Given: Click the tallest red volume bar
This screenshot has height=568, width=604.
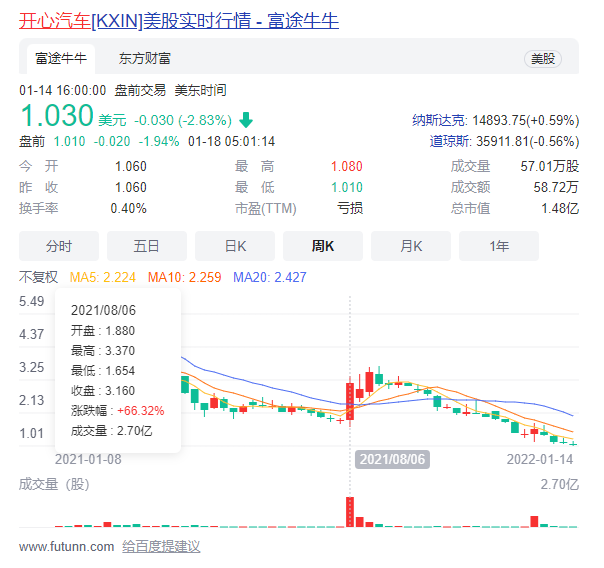Looking at the screenshot, I should (350, 511).
